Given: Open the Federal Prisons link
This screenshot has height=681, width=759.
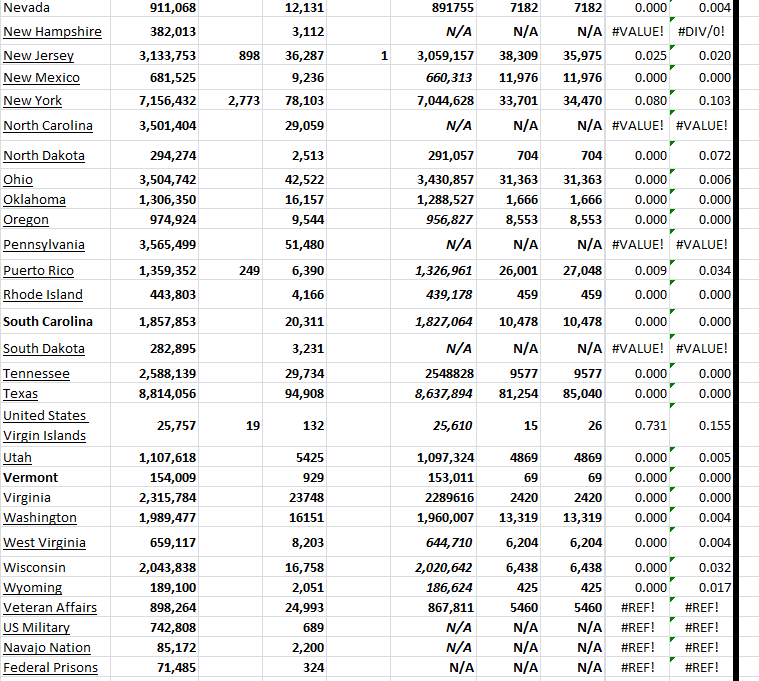Looking at the screenshot, I should coord(50,668).
